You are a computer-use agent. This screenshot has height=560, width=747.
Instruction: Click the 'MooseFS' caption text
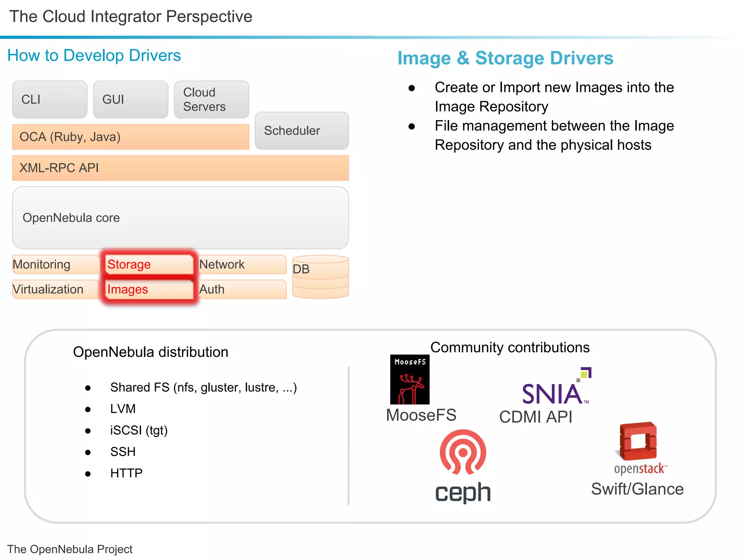[x=421, y=415]
